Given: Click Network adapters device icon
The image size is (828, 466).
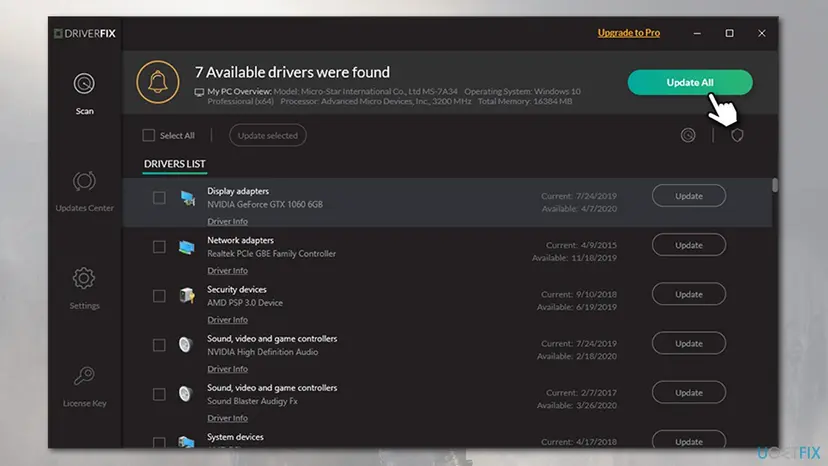Looking at the screenshot, I should pos(186,247).
